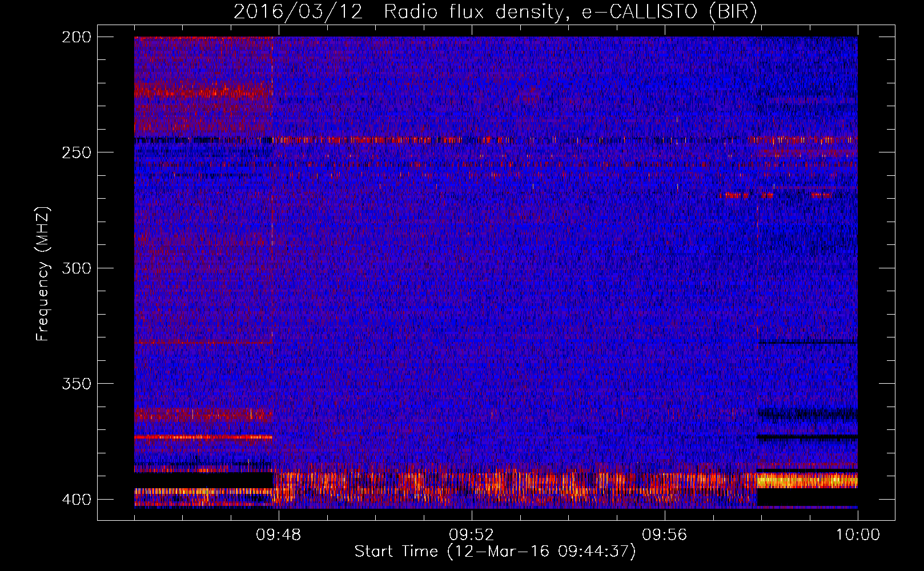The width and height of the screenshot is (924, 571).
Task: Click the 350 frequency tick label
Action: click(76, 384)
